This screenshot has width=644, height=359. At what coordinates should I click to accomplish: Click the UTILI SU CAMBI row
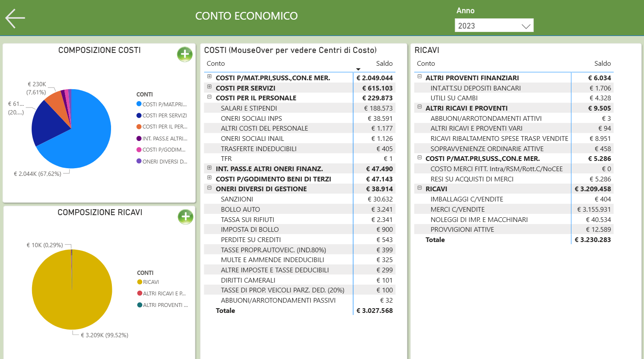[514, 98]
